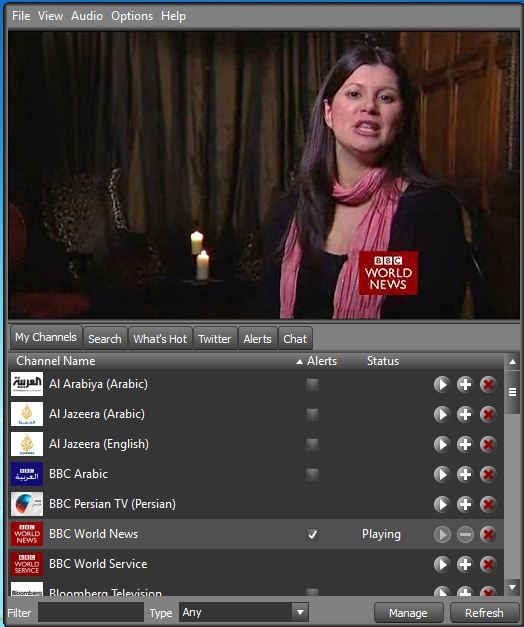Click the channel list scrollbar thumb
The image size is (524, 627).
click(x=512, y=392)
